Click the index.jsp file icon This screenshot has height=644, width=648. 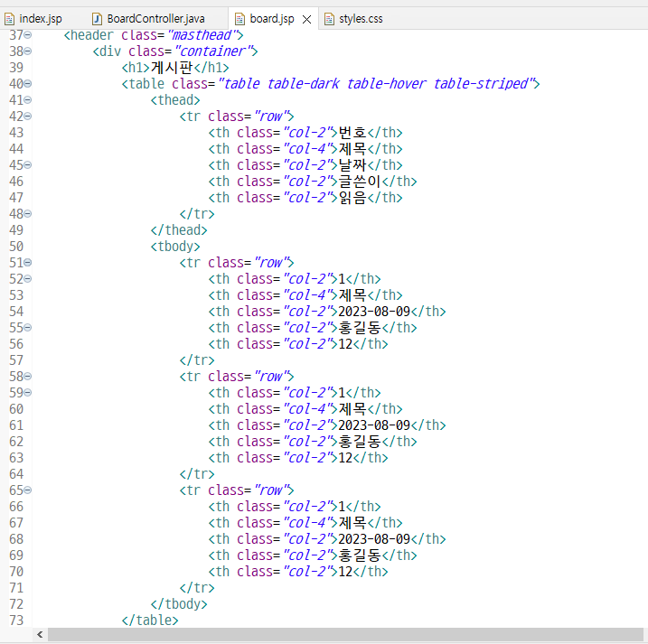[x=10, y=19]
